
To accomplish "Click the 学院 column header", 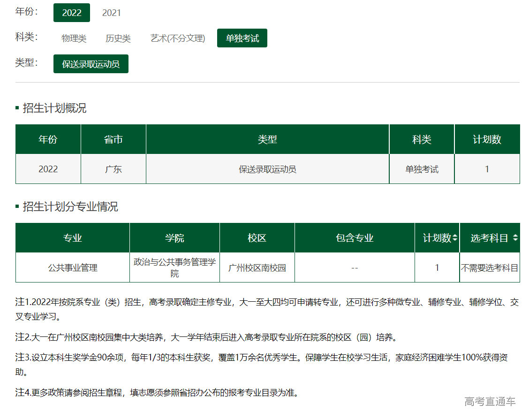I will 174,238.
